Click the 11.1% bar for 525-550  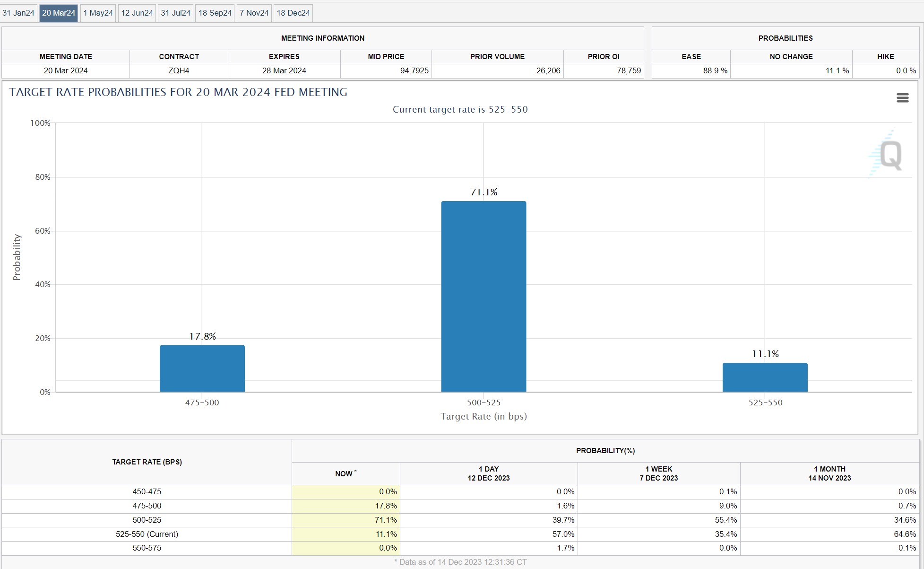[765, 377]
